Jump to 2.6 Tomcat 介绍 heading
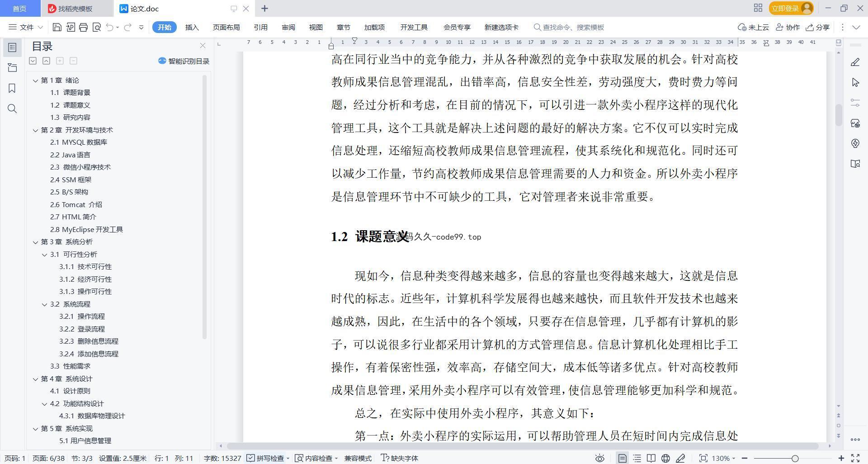This screenshot has width=868, height=464. click(x=76, y=204)
